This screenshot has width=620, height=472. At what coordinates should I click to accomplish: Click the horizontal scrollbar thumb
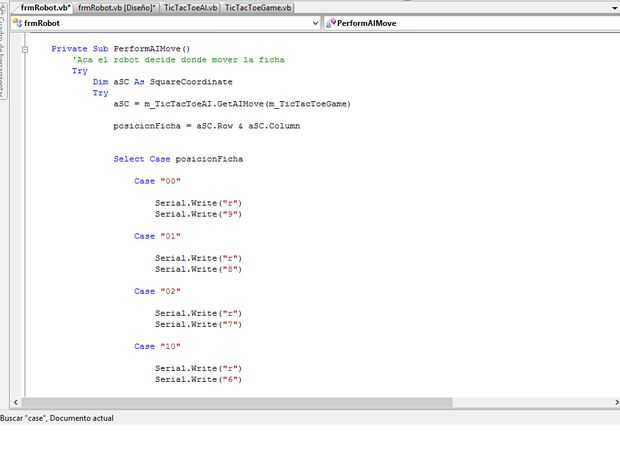[x=237, y=402]
